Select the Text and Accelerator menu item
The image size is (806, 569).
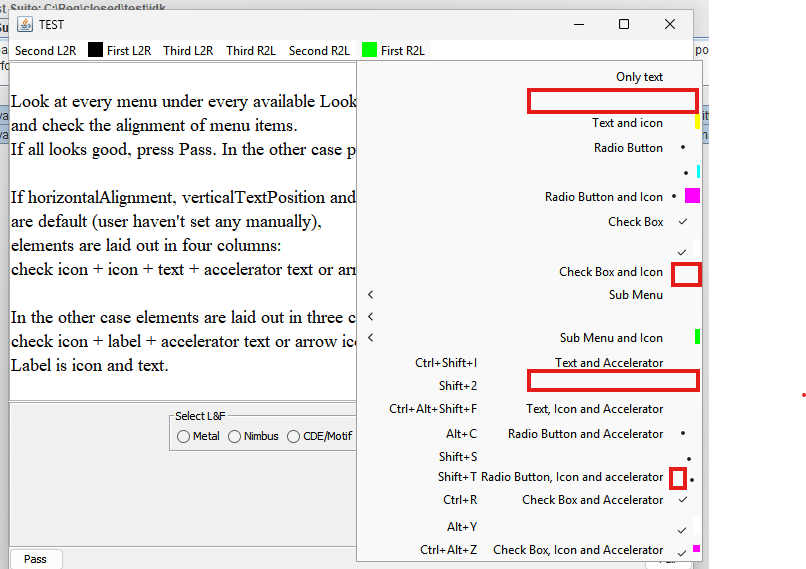tap(609, 363)
